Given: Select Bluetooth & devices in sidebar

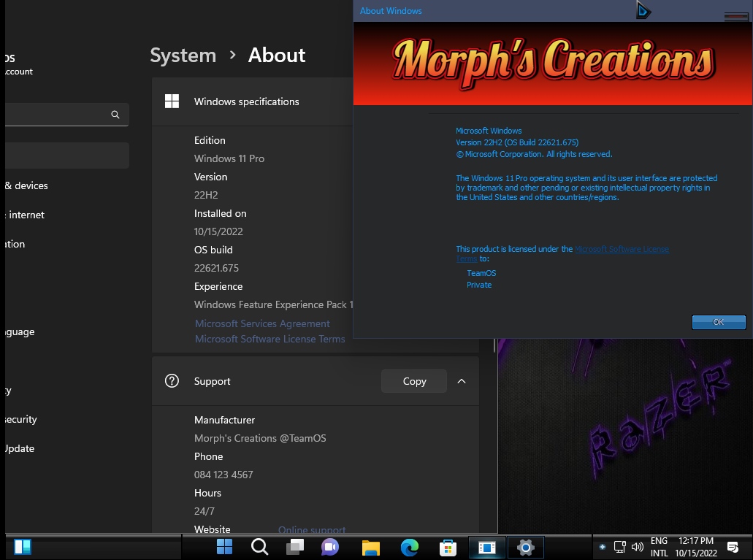Looking at the screenshot, I should pyautogui.click(x=29, y=185).
